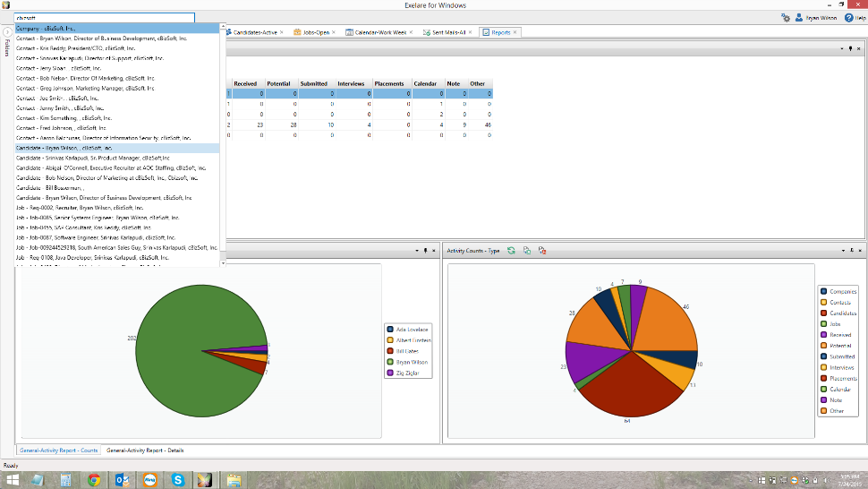
Task: Click the Companies legend color swatch
Action: 824,291
